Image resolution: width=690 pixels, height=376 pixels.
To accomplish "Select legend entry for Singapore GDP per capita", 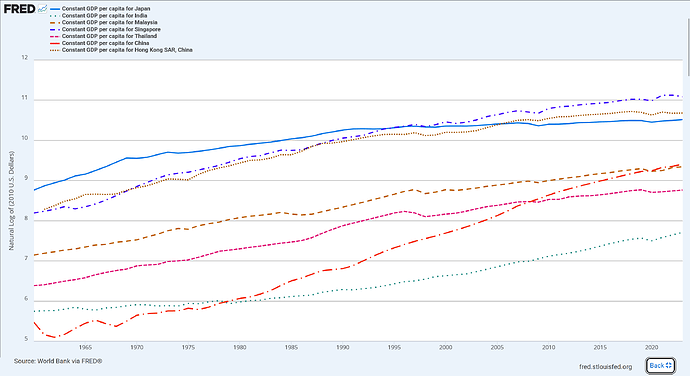I will pos(111,29).
